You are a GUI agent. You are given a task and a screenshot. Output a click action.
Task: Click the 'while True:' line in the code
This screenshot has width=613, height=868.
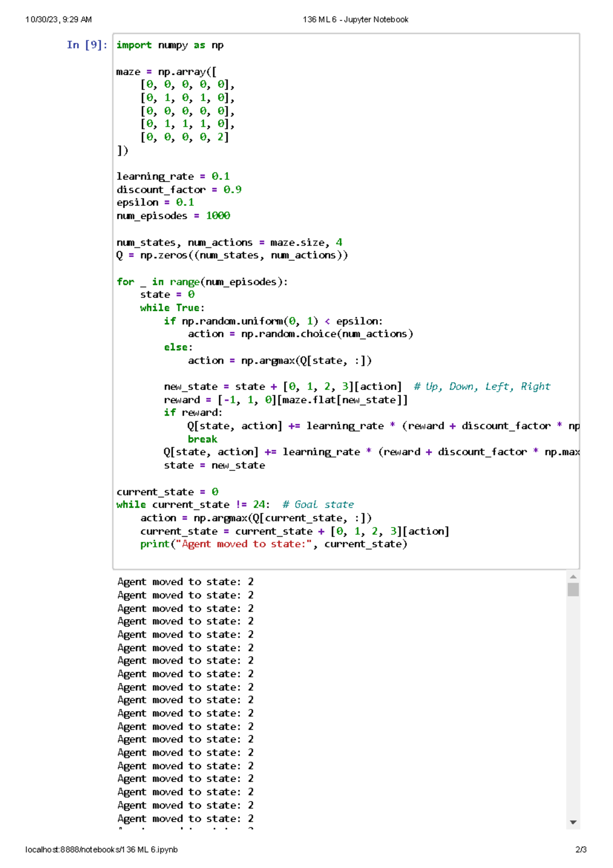(172, 308)
